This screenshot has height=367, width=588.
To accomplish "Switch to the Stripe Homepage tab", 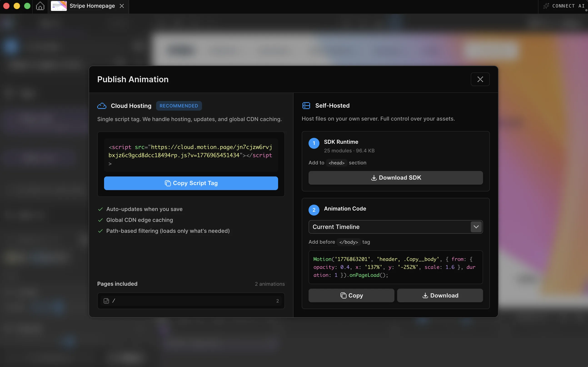I will (92, 6).
